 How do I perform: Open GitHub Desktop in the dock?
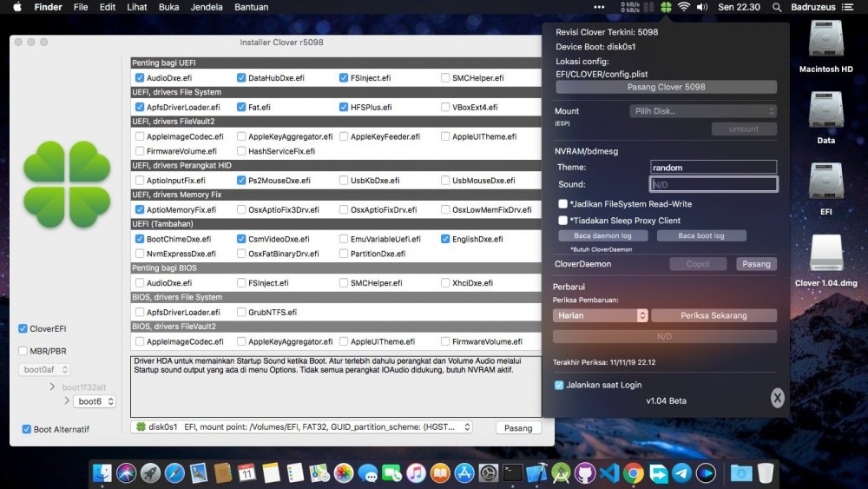[x=585, y=473]
